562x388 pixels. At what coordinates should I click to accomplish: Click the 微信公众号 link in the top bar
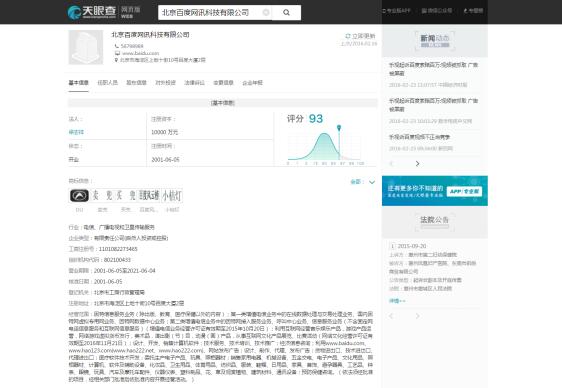[x=437, y=11]
